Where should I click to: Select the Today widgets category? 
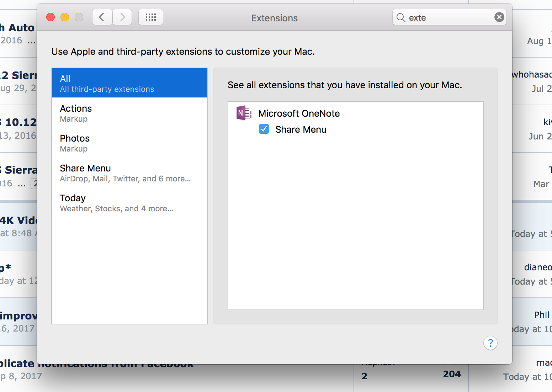point(129,203)
